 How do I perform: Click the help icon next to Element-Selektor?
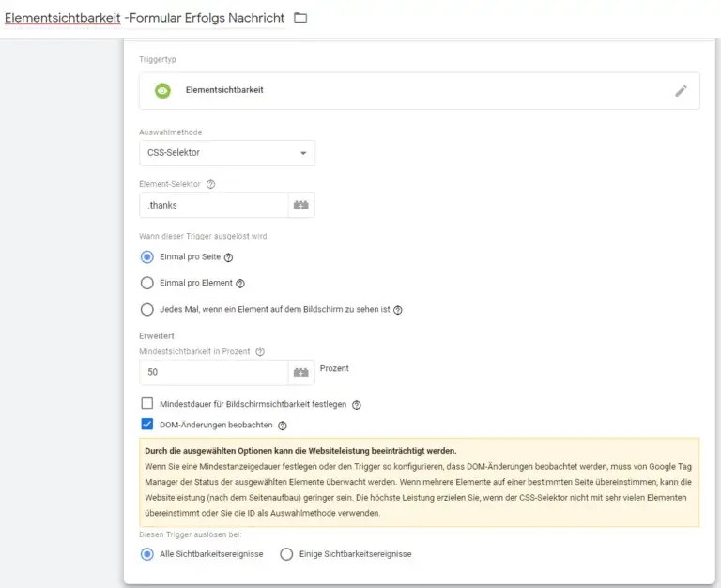(210, 185)
